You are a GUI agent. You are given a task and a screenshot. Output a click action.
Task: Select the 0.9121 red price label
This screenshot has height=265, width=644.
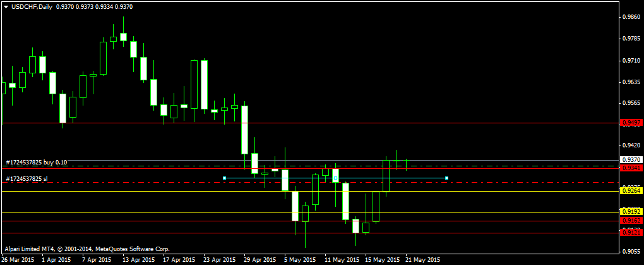(x=631, y=233)
